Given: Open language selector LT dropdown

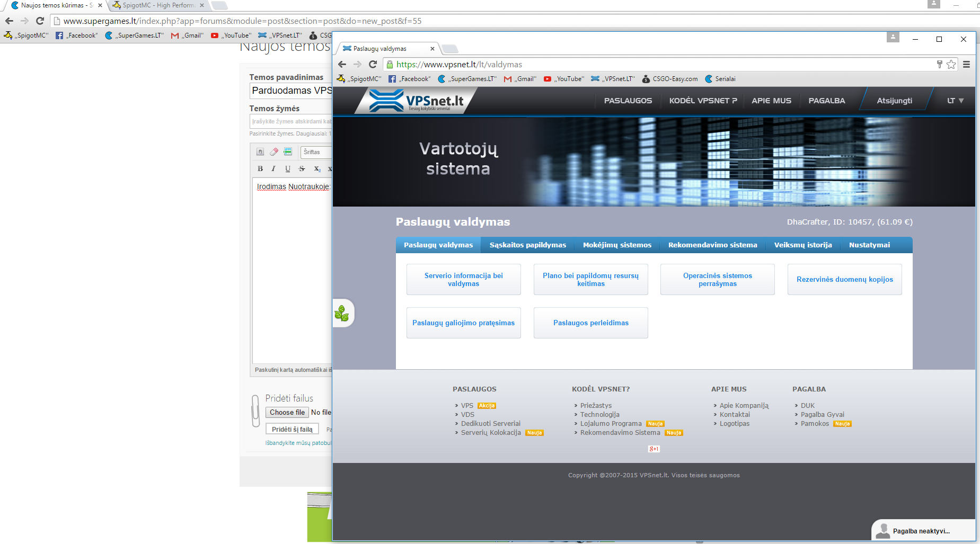Looking at the screenshot, I should point(955,101).
